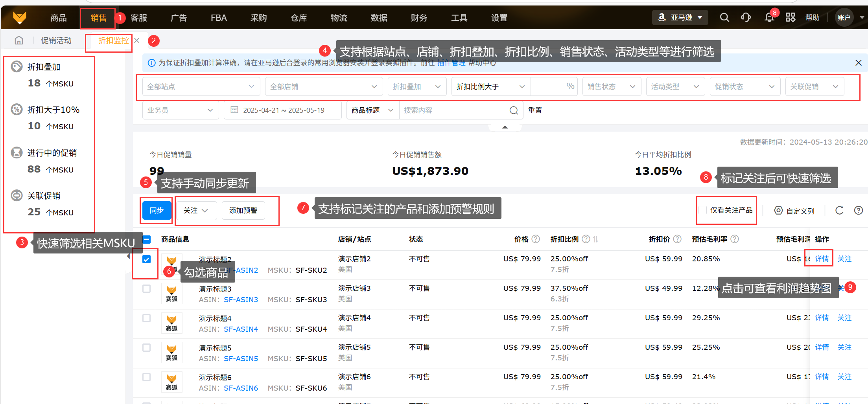Expand the 全部站点 site dropdown
868x404 pixels.
point(201,86)
